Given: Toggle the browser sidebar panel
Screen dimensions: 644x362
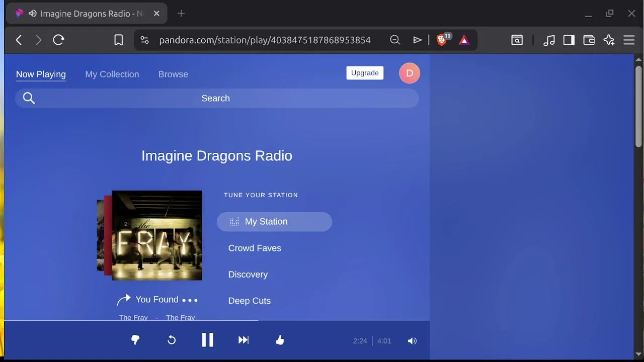Looking at the screenshot, I should [x=569, y=40].
